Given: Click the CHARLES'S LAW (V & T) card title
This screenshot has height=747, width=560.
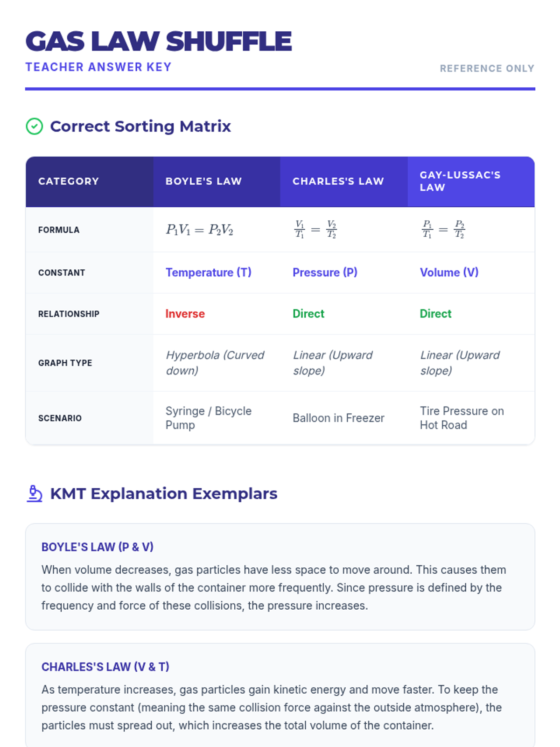Looking at the screenshot, I should (105, 667).
